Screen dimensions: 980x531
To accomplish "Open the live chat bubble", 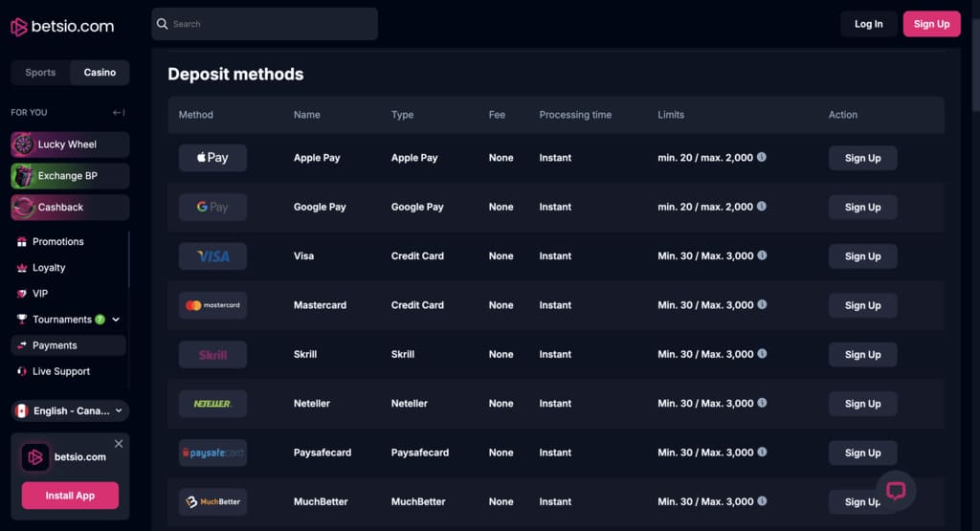I will [x=896, y=491].
